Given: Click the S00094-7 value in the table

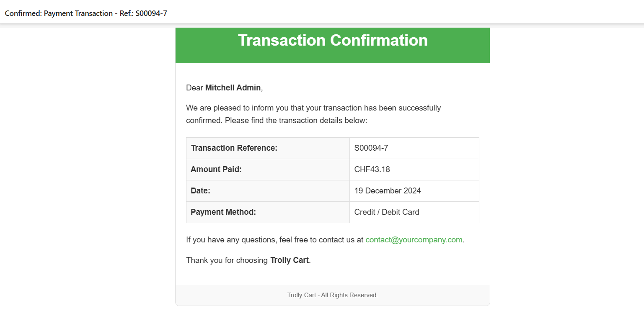Looking at the screenshot, I should (371, 148).
